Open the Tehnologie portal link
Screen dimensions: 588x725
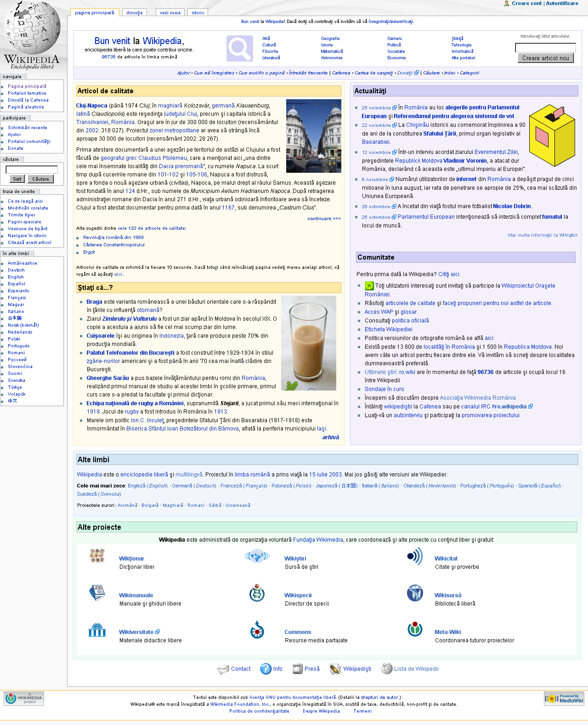pyautogui.click(x=461, y=45)
